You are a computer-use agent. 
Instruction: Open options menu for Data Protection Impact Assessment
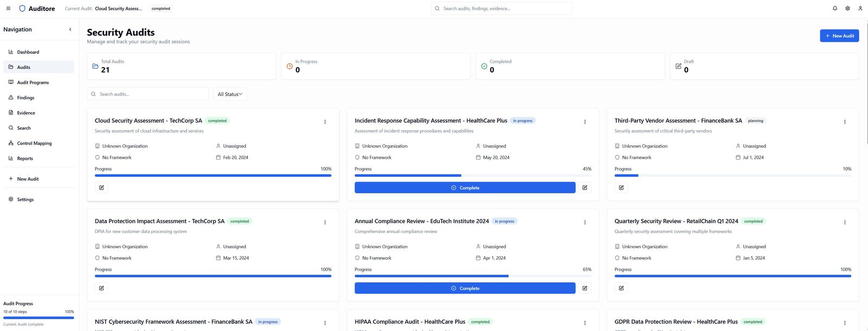[x=325, y=222]
